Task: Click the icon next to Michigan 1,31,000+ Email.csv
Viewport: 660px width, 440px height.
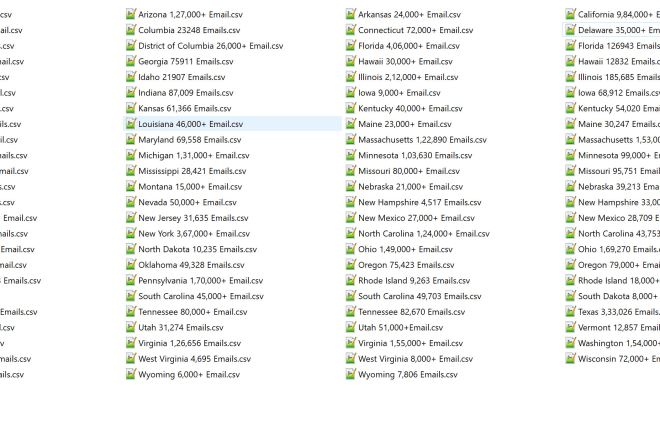Action: click(131, 155)
